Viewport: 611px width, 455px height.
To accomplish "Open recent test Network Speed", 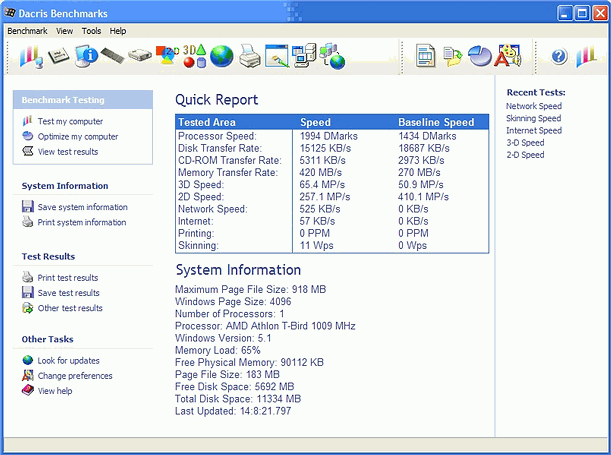I will (x=534, y=106).
